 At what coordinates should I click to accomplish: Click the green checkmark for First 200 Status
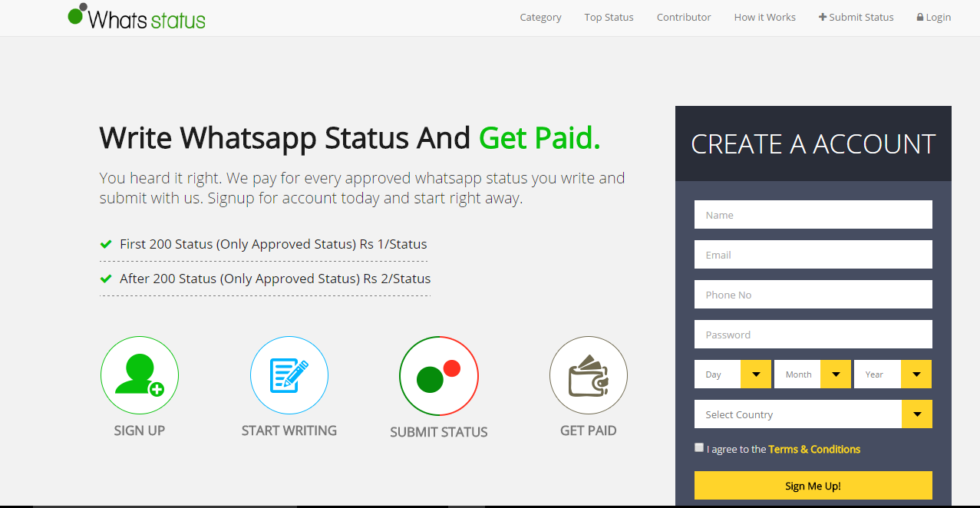(106, 244)
